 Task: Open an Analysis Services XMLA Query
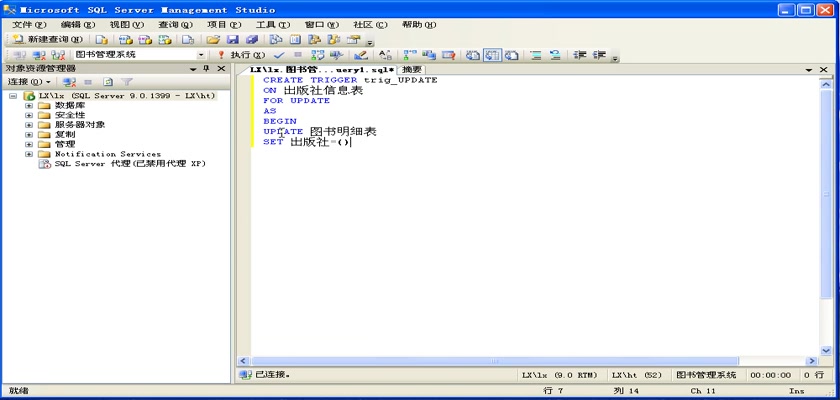pyautogui.click(x=164, y=39)
